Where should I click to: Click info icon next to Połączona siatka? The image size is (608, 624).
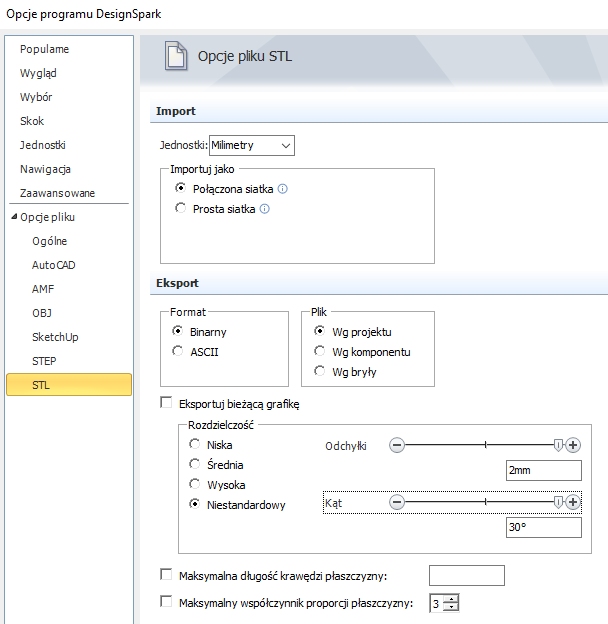pos(282,188)
